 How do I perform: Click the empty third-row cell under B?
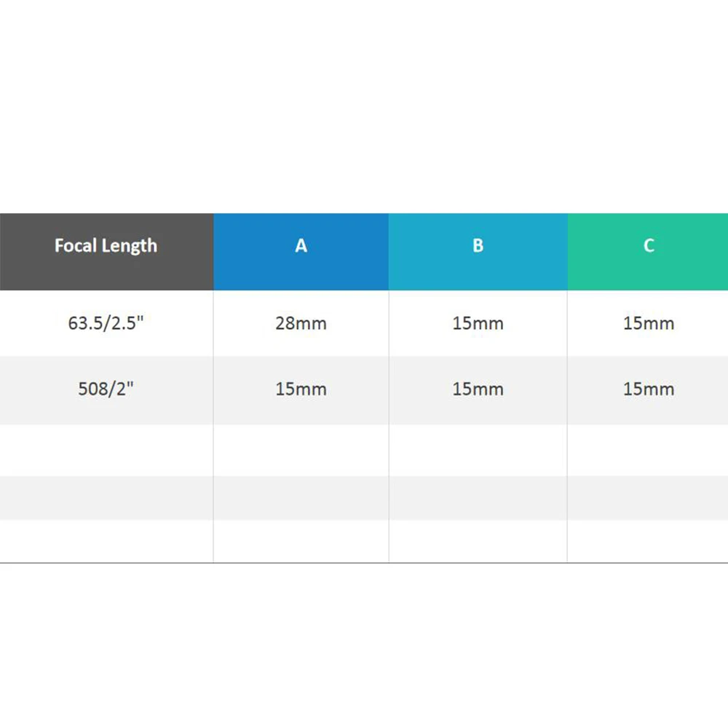click(478, 450)
